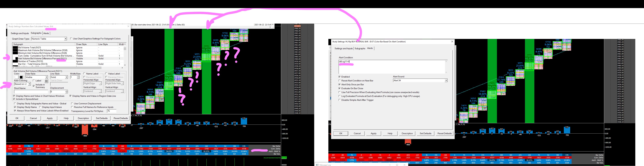Click Set Defaults in the HL flip dialog
The height and width of the screenshot is (166, 644).
click(425, 133)
